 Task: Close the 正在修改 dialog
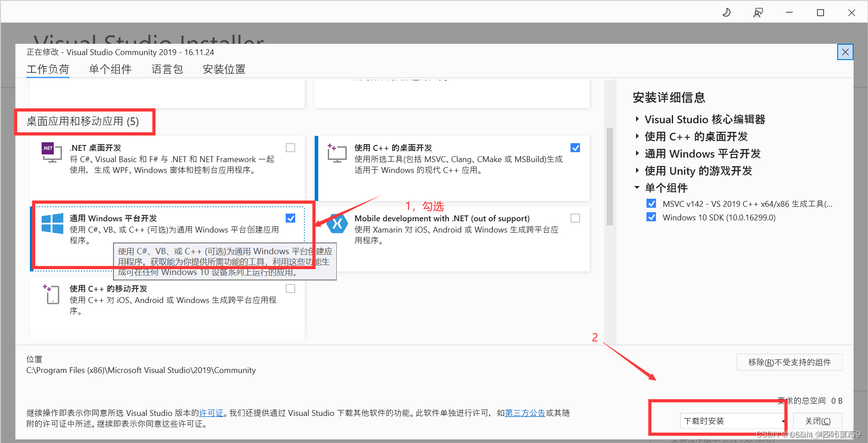(845, 52)
